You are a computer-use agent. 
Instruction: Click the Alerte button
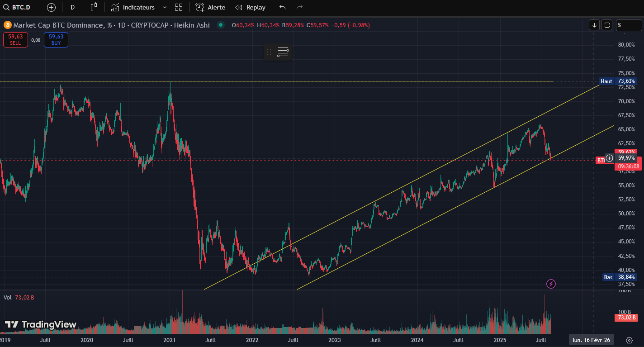click(x=210, y=7)
